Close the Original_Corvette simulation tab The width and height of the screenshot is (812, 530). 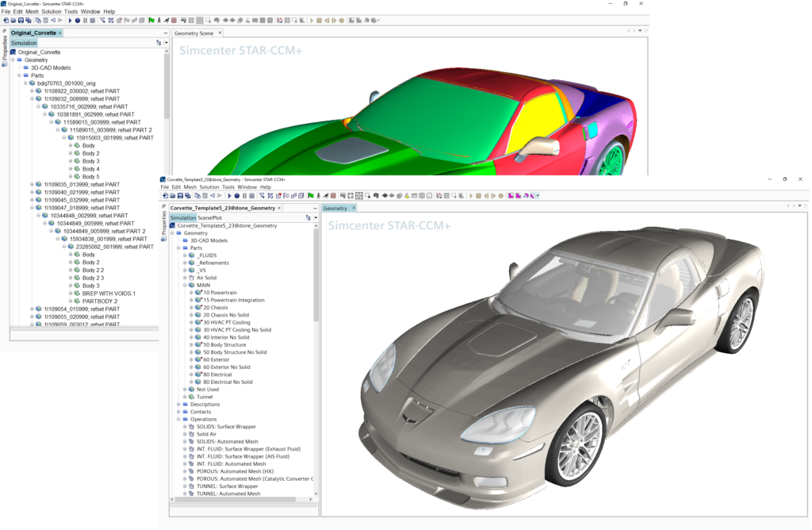[x=60, y=33]
